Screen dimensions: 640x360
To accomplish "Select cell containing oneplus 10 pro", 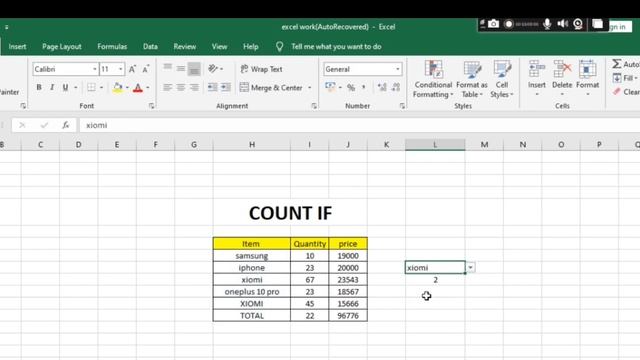I will (252, 292).
